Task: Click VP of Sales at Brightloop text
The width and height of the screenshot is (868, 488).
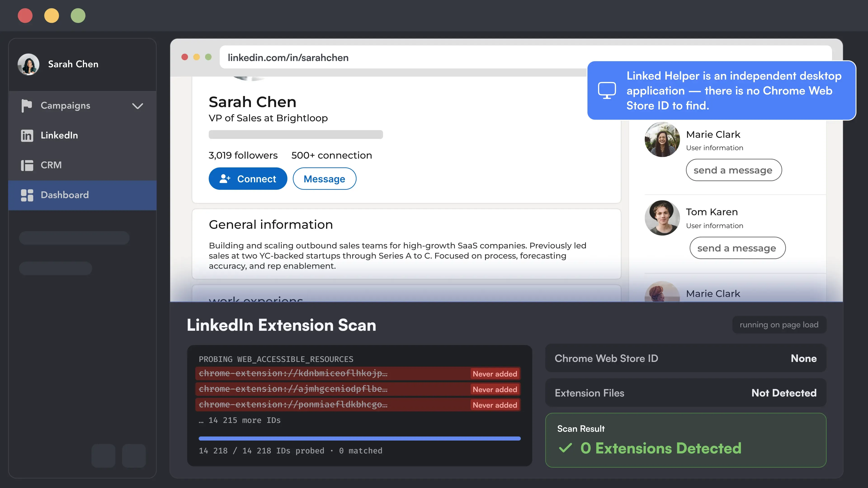Action: 268,118
